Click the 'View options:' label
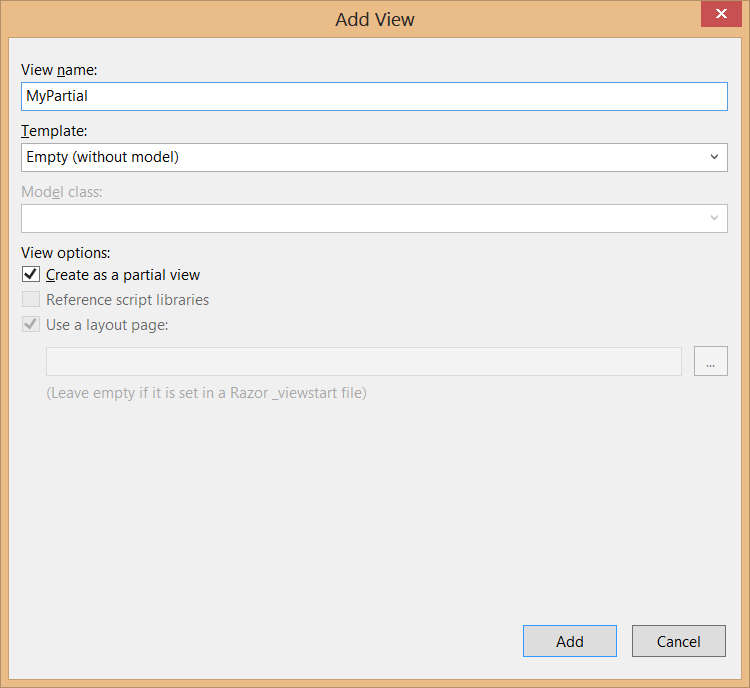 [66, 253]
